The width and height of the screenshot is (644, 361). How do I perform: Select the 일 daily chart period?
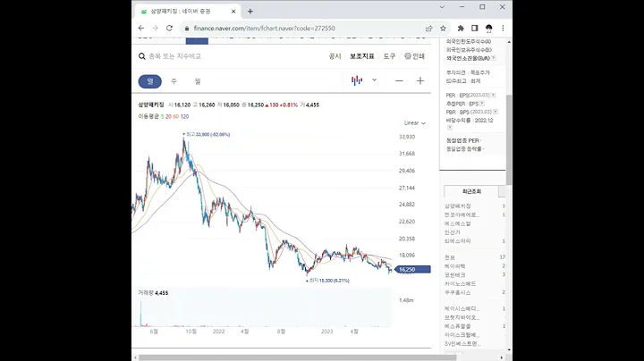(150, 81)
